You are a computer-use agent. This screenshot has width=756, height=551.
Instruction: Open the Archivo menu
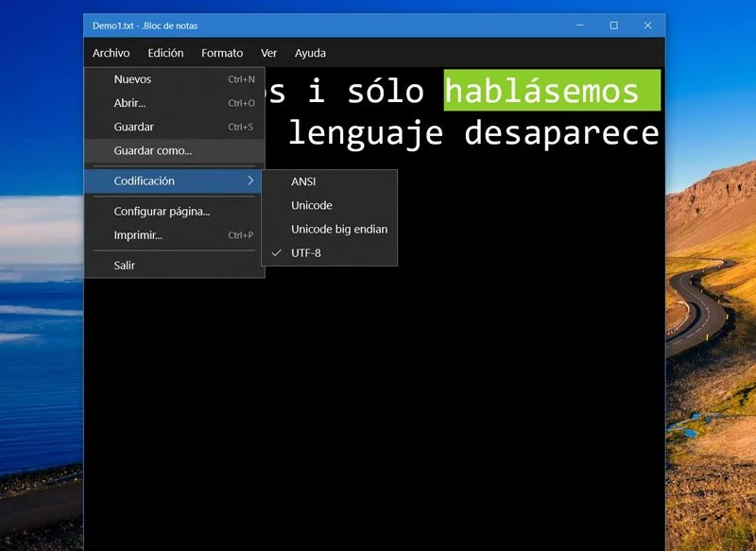[x=112, y=53]
